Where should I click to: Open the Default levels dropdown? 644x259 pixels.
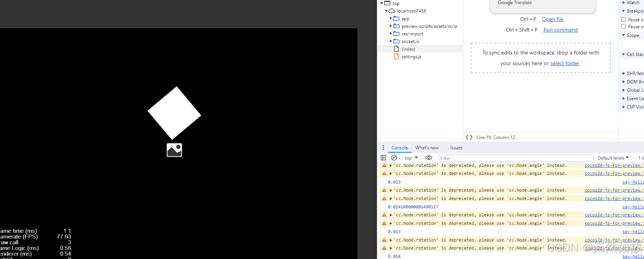pyautogui.click(x=613, y=158)
